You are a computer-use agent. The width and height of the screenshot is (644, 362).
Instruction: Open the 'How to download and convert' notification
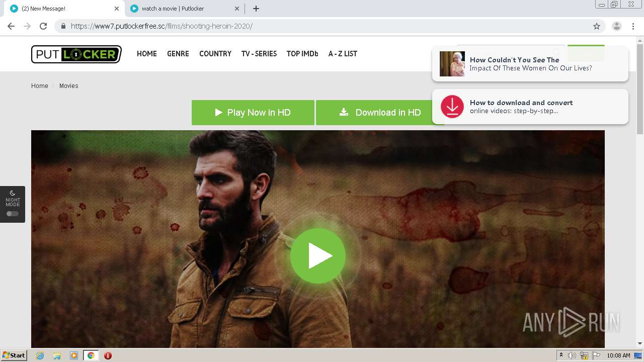530,107
